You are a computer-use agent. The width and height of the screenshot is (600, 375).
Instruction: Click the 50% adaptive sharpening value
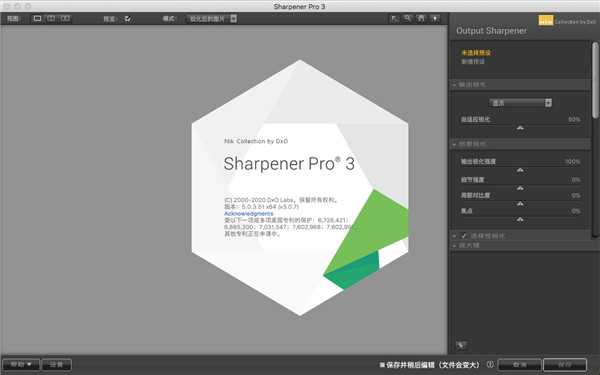574,119
